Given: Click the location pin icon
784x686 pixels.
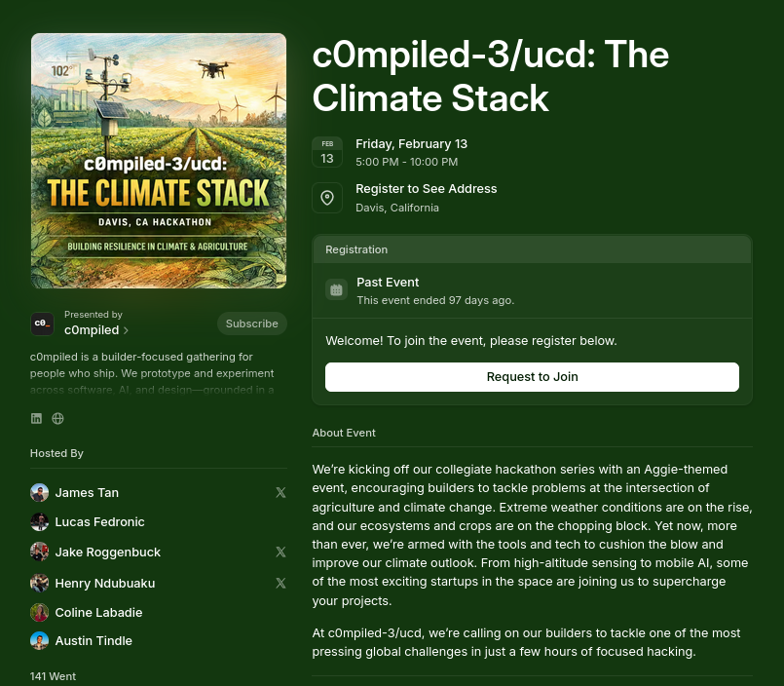Looking at the screenshot, I should [x=327, y=198].
